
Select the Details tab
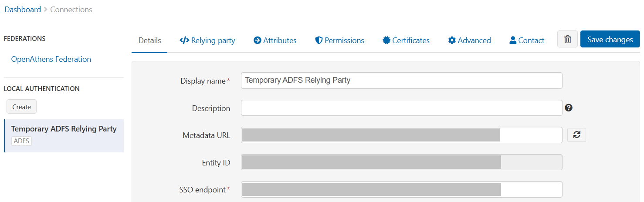149,40
